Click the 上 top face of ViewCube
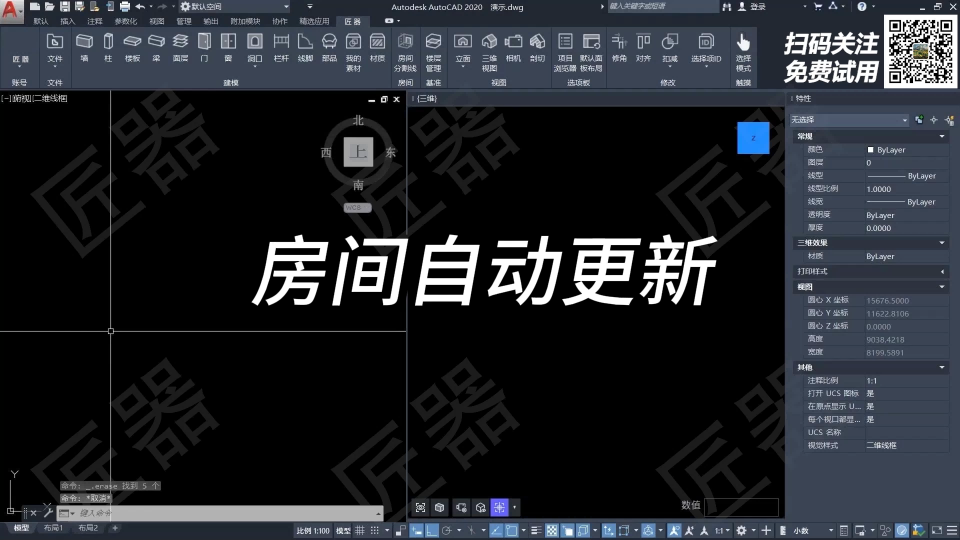Viewport: 960px width, 540px height. [x=358, y=152]
